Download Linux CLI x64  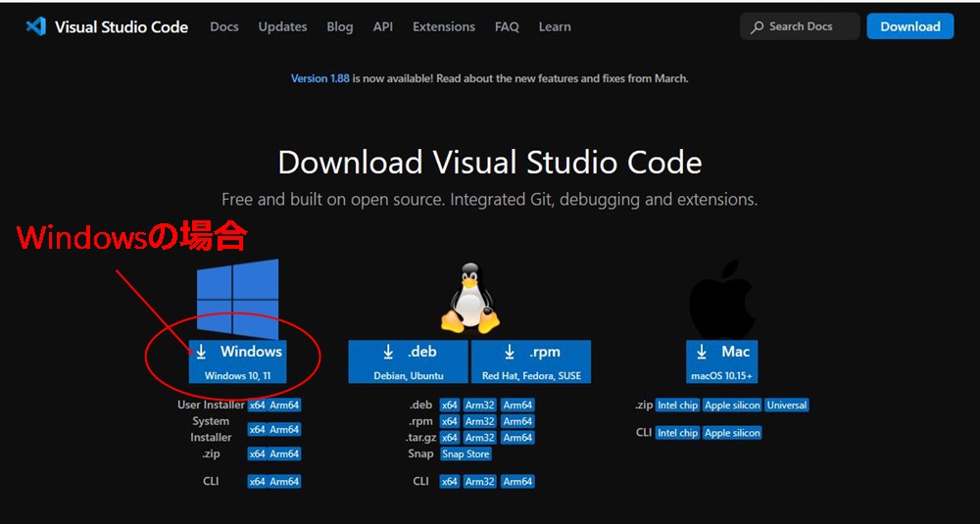coord(450,482)
